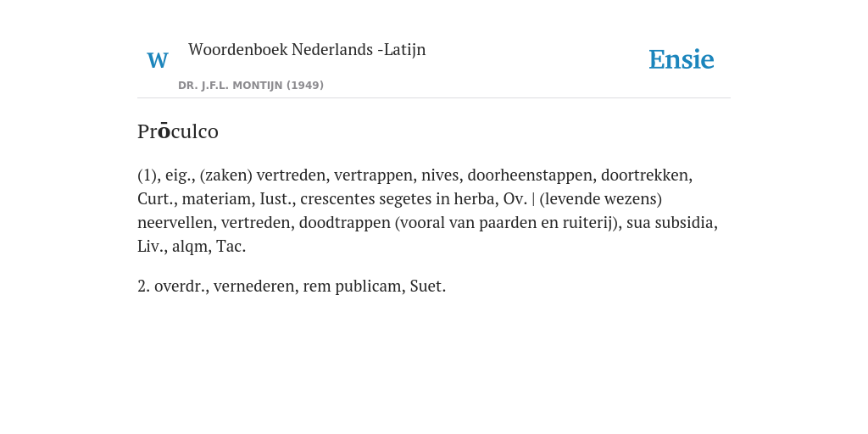Click the text '(zaken)' in first line
The image size is (868, 434).
225,175
